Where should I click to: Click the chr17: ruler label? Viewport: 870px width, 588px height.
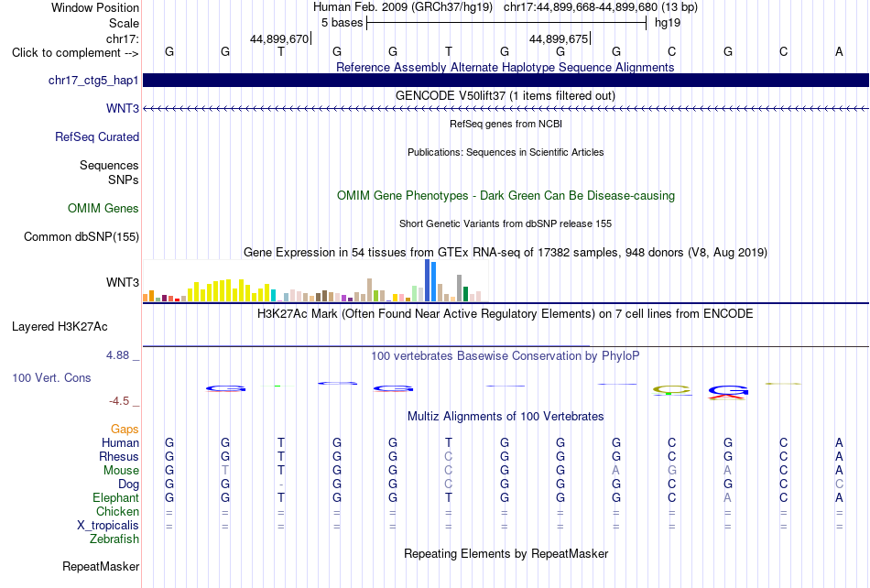coord(123,38)
